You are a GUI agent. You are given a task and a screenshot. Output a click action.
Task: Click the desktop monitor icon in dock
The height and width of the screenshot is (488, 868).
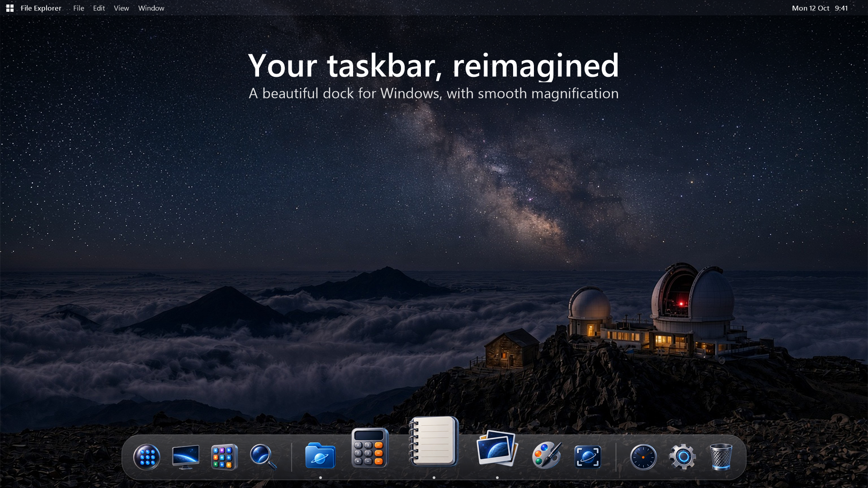pos(185,457)
